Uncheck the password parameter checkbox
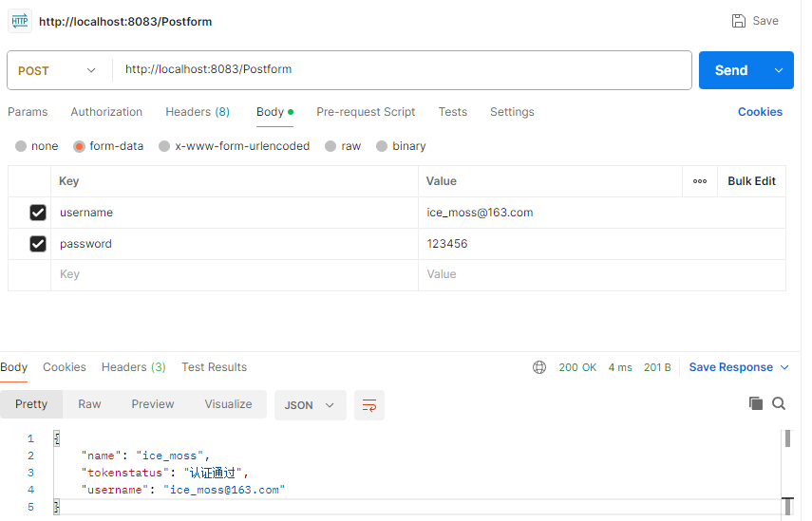Screen dimensions: 812x521 point(38,244)
